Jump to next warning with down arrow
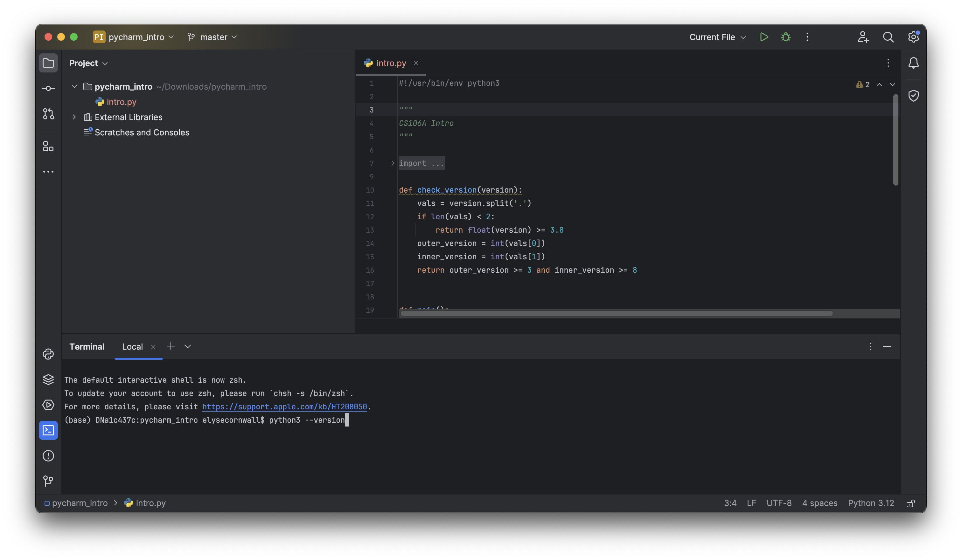The height and width of the screenshot is (560, 962). coord(892,84)
